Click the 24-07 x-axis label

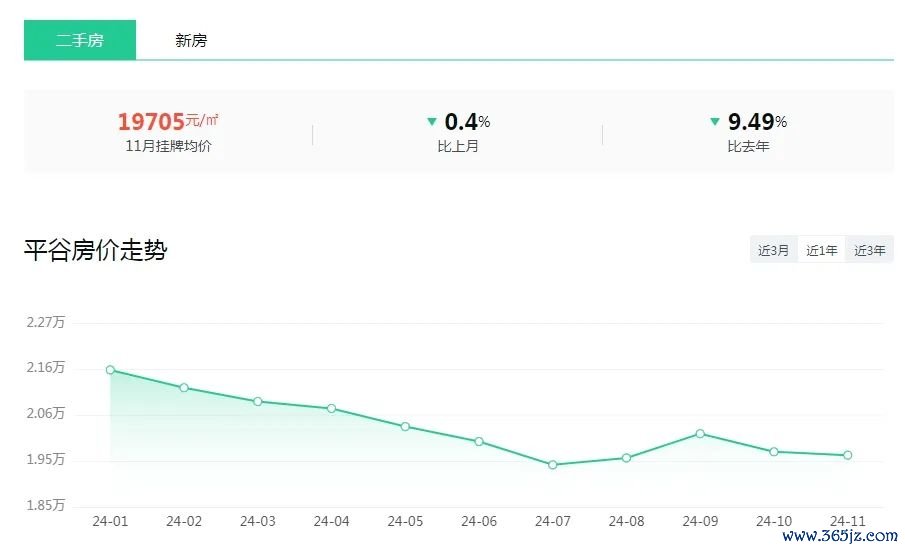click(x=552, y=522)
